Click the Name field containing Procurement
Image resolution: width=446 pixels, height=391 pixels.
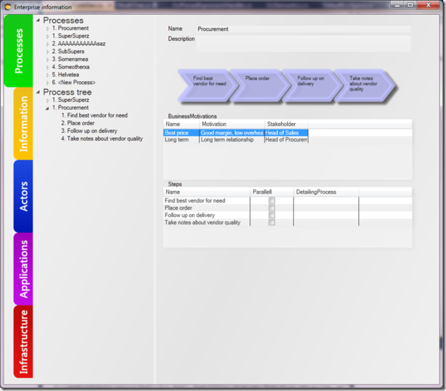pyautogui.click(x=303, y=29)
